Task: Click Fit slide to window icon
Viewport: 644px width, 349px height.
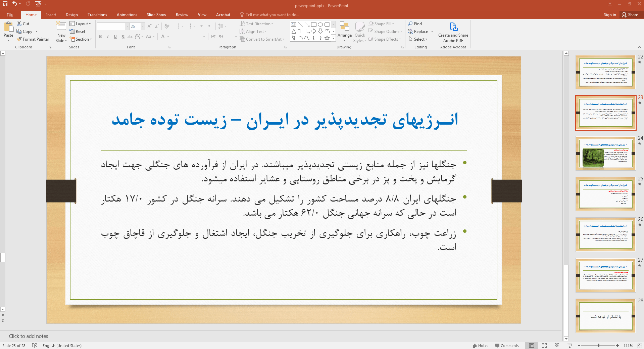Action: click(639, 345)
